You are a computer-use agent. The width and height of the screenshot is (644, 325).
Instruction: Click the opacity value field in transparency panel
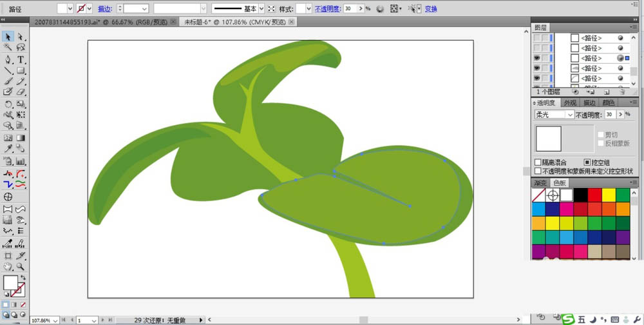[x=611, y=115]
